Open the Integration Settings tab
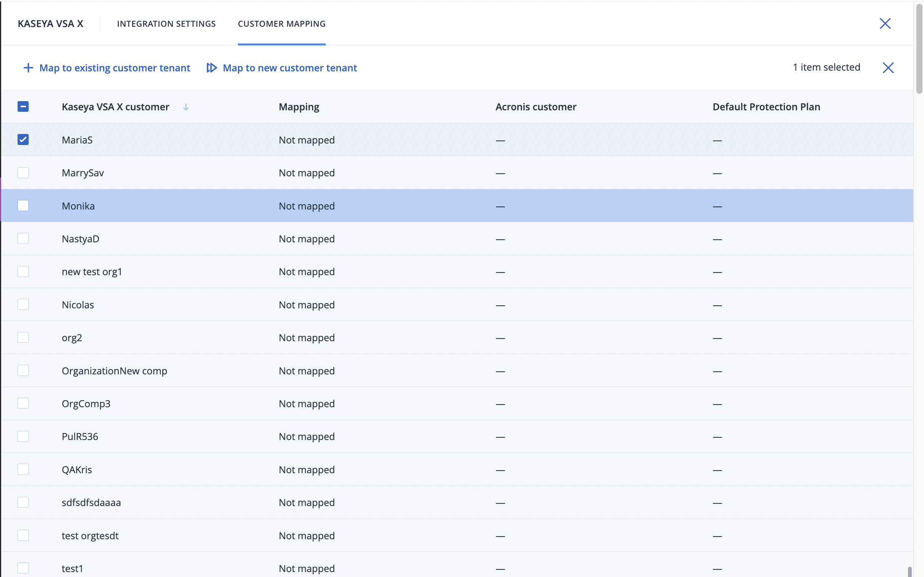 pos(166,24)
